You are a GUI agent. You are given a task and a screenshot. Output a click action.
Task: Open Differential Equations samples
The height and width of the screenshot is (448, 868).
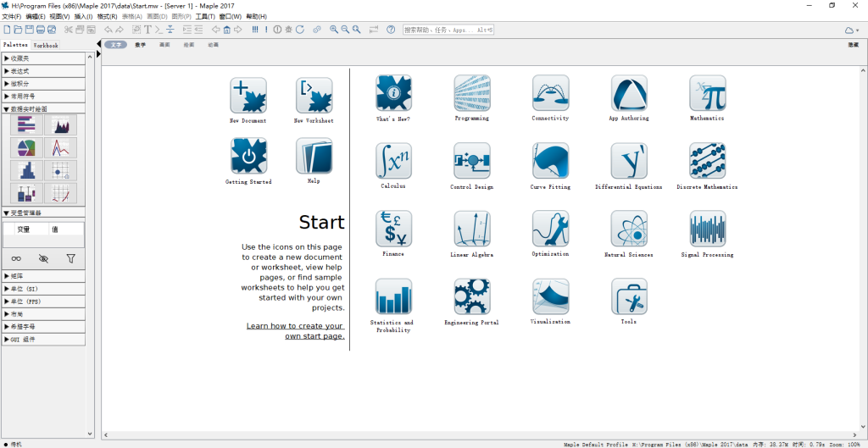pos(628,160)
